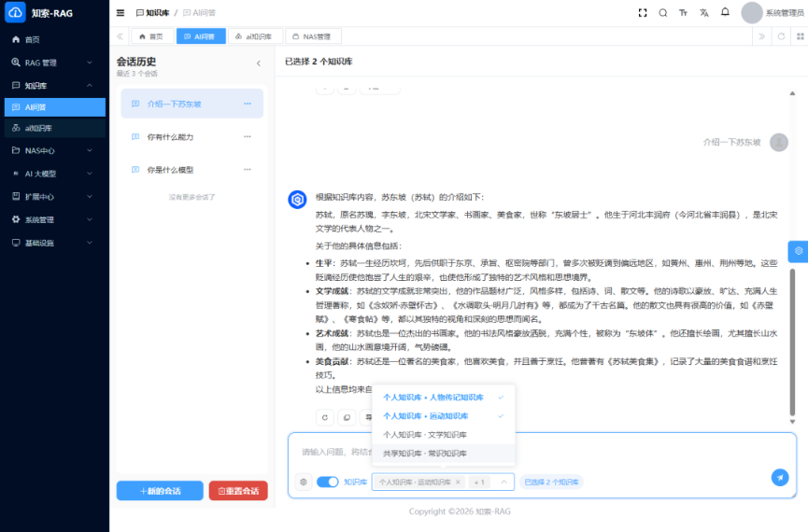Switch to the AI问答 tab

point(201,36)
